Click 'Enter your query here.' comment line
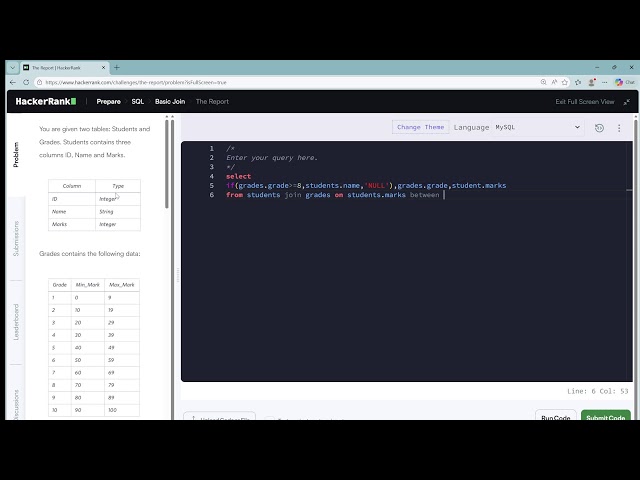 coord(272,158)
